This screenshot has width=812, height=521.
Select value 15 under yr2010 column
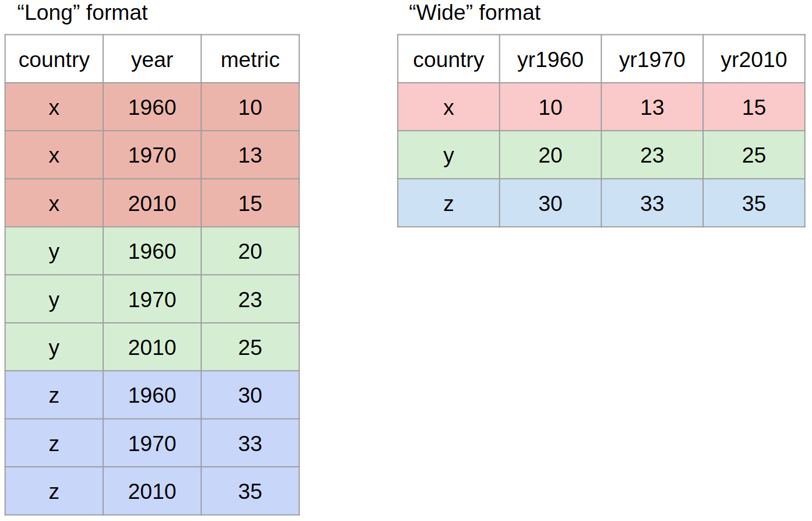pyautogui.click(x=753, y=107)
